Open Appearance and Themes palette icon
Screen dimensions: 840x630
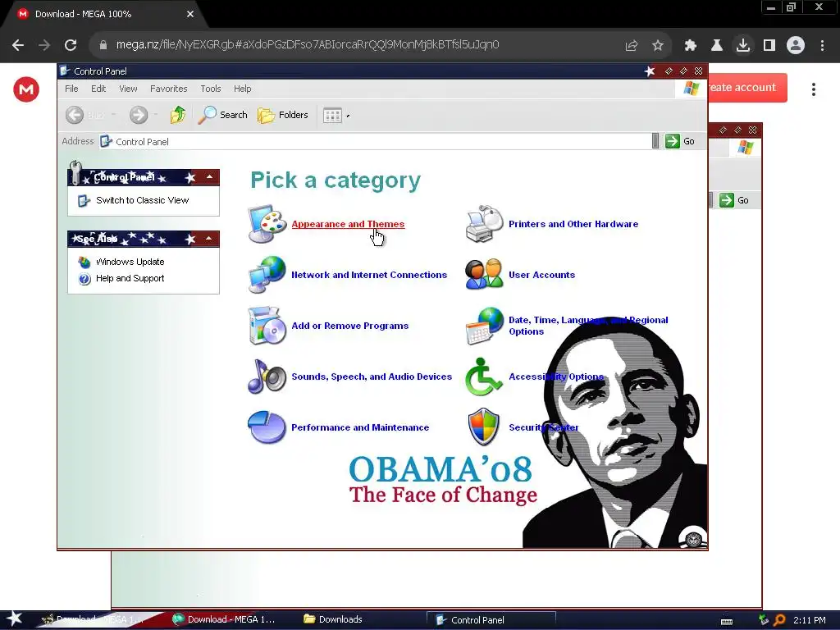[267, 224]
